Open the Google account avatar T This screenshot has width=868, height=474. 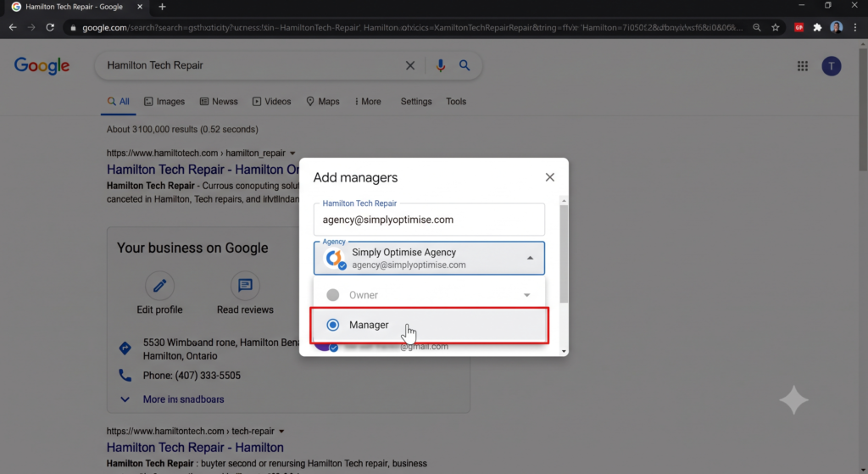click(x=832, y=66)
